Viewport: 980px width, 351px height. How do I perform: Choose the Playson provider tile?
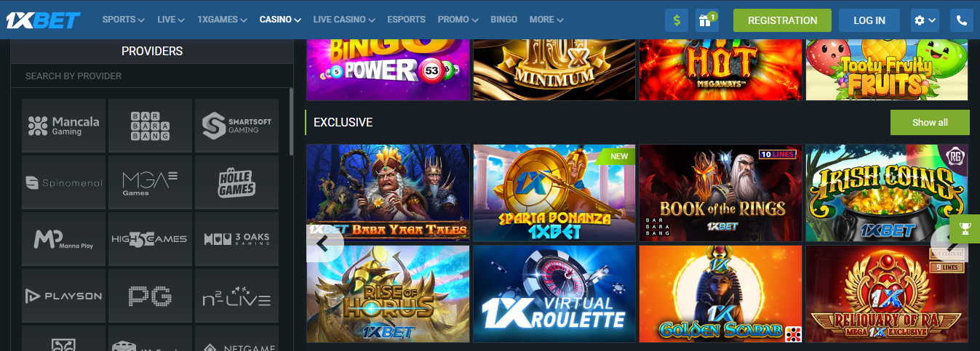pos(64,296)
